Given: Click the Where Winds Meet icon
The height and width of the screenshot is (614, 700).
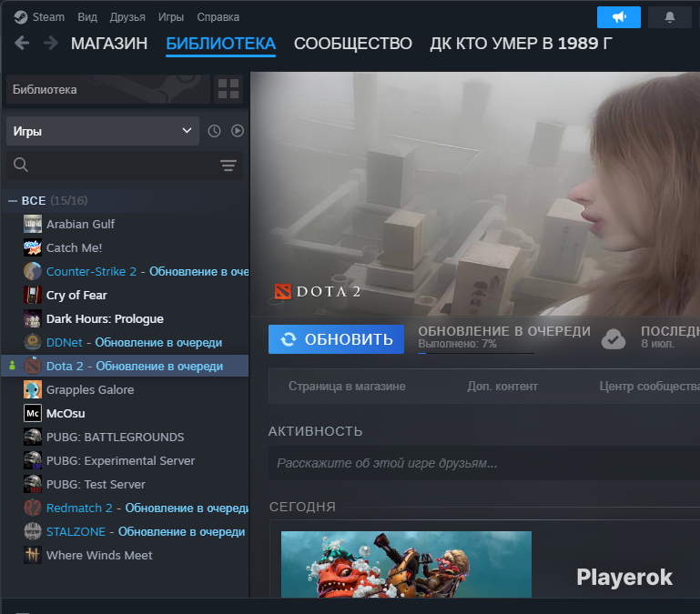Looking at the screenshot, I should [33, 555].
